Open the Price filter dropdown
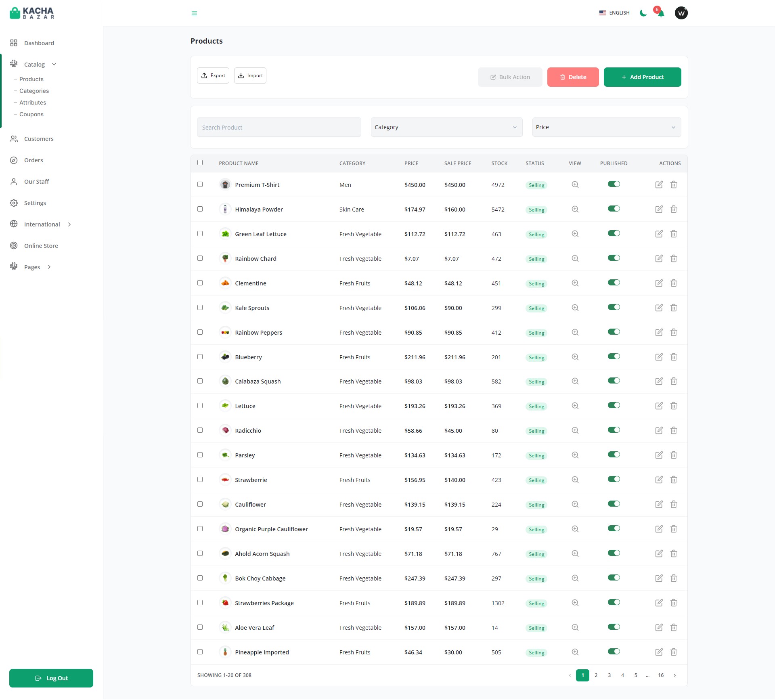 click(606, 127)
